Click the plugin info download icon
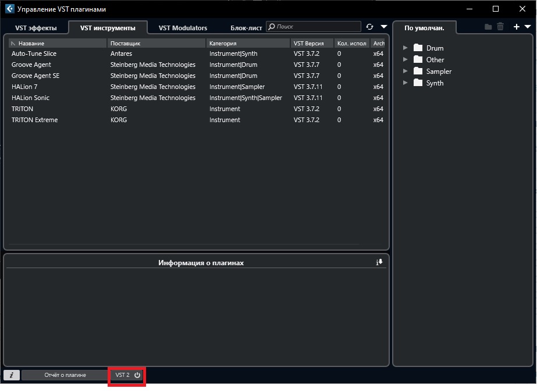 click(379, 262)
